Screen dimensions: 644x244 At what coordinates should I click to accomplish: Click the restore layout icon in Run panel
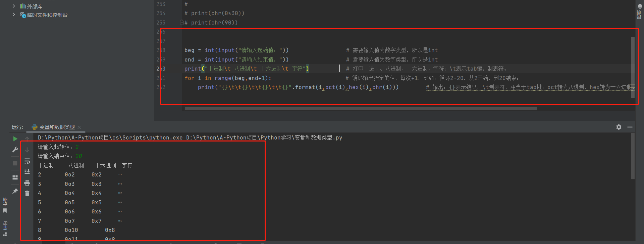15,177
